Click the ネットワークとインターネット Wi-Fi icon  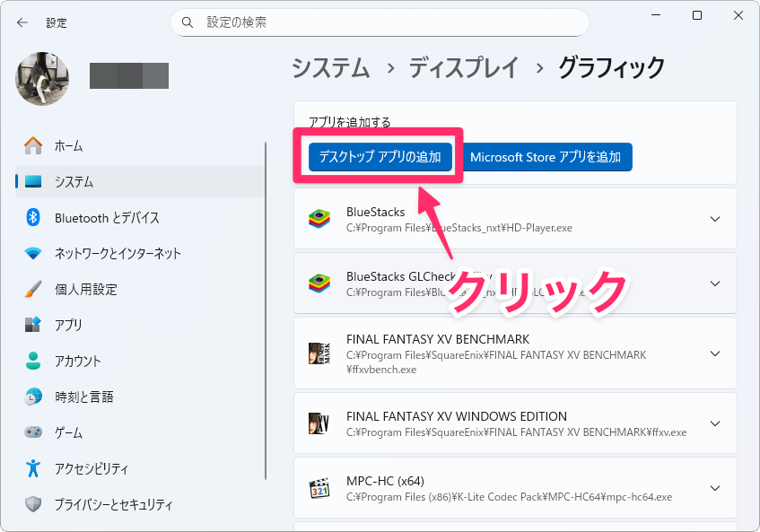coord(33,253)
